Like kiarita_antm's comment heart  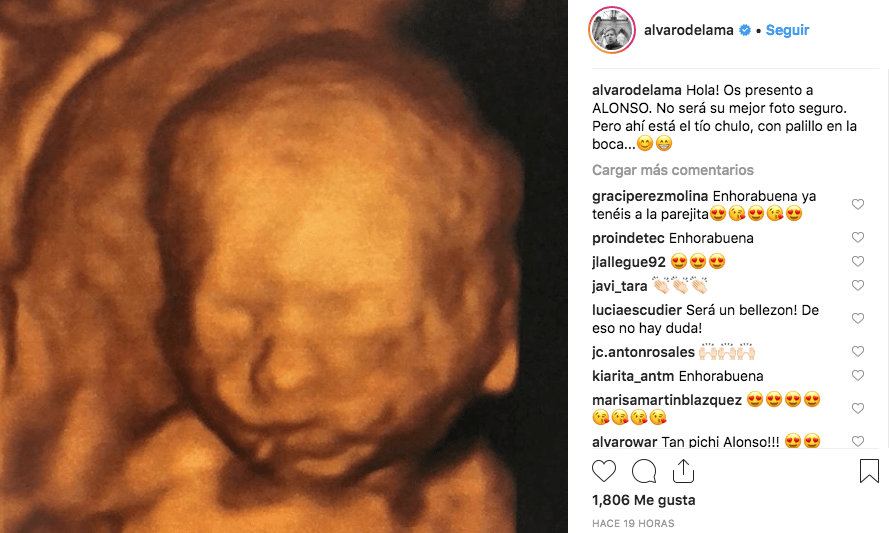pyautogui.click(x=858, y=375)
